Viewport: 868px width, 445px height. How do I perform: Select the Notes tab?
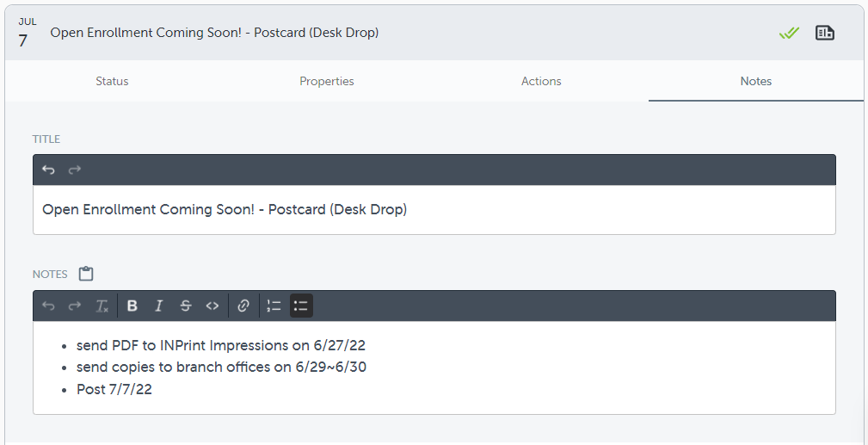click(756, 81)
